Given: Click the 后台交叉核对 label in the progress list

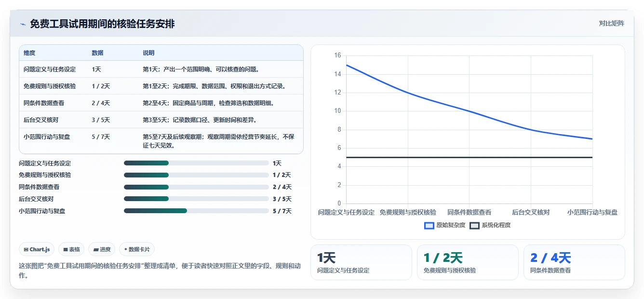Looking at the screenshot, I should coord(36,199).
